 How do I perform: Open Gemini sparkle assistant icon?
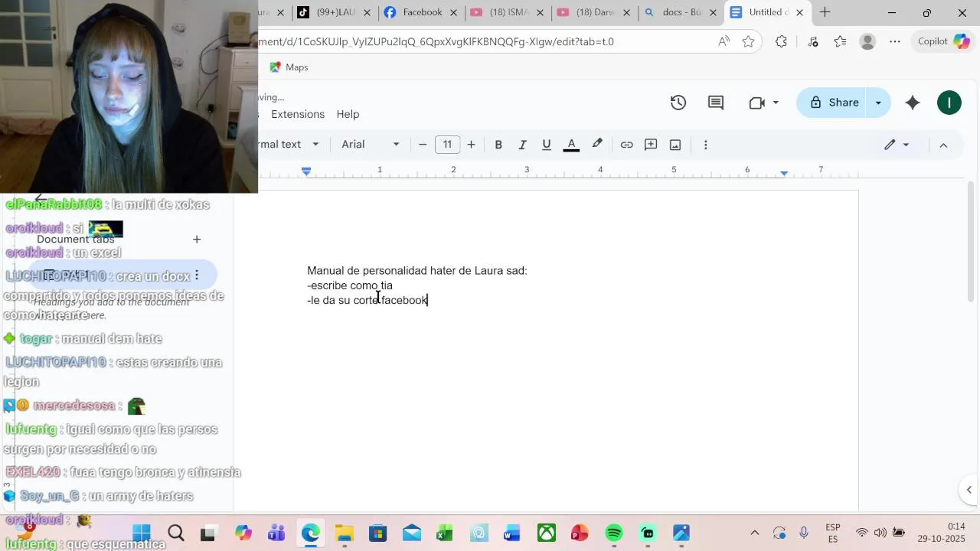[x=913, y=103]
